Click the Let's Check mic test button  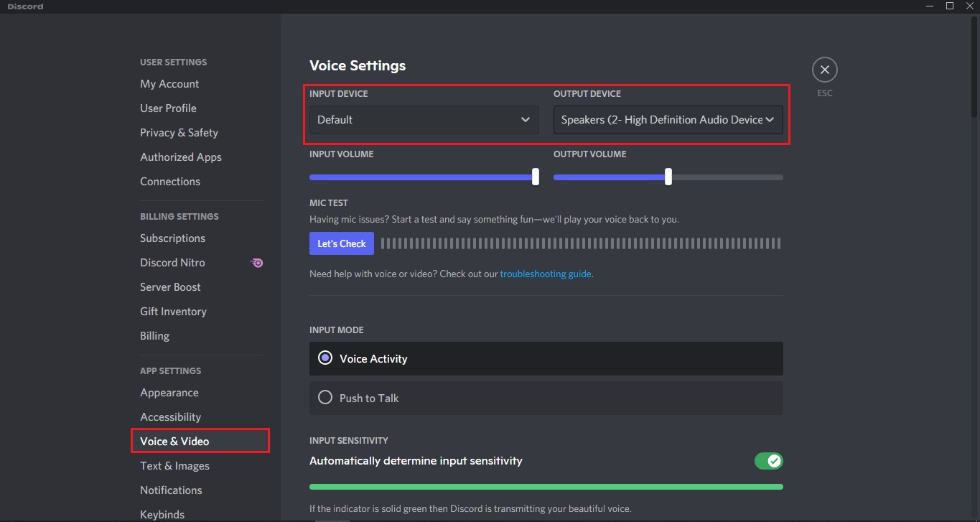[x=342, y=243]
